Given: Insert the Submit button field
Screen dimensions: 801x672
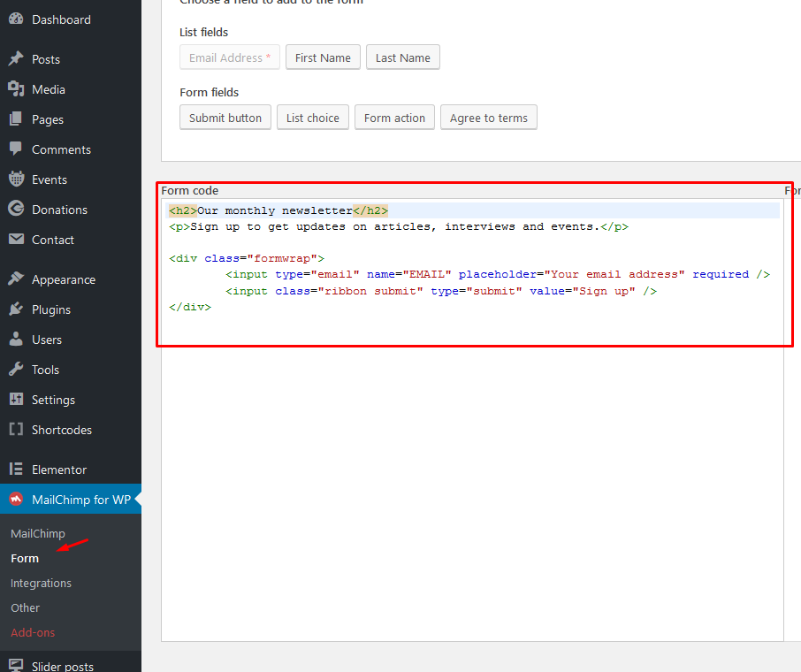Looking at the screenshot, I should click(x=225, y=118).
